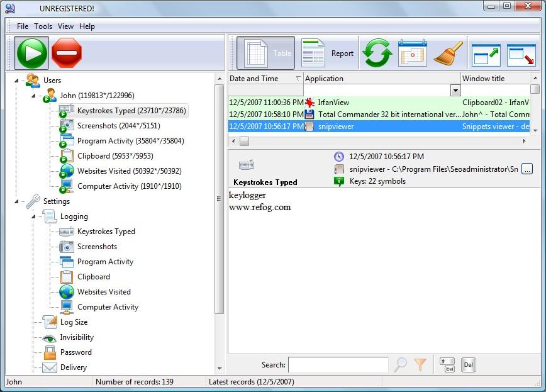Viewport: 546px width, 392px height.
Task: Open the calendar date picker icon
Action: tap(413, 53)
